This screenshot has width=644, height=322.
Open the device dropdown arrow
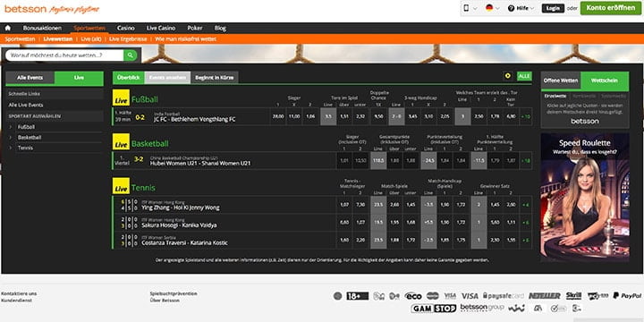[x=475, y=8]
